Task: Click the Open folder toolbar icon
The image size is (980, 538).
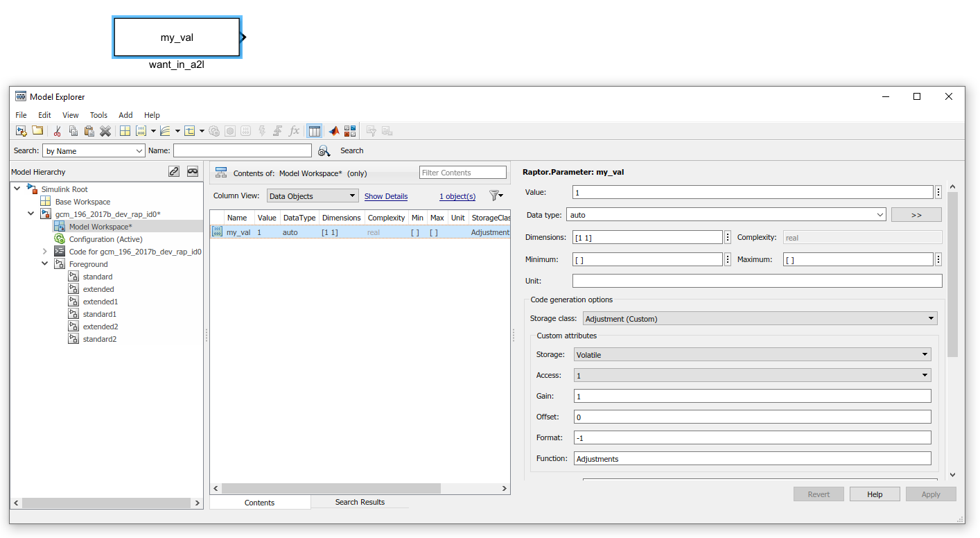Action: click(37, 130)
